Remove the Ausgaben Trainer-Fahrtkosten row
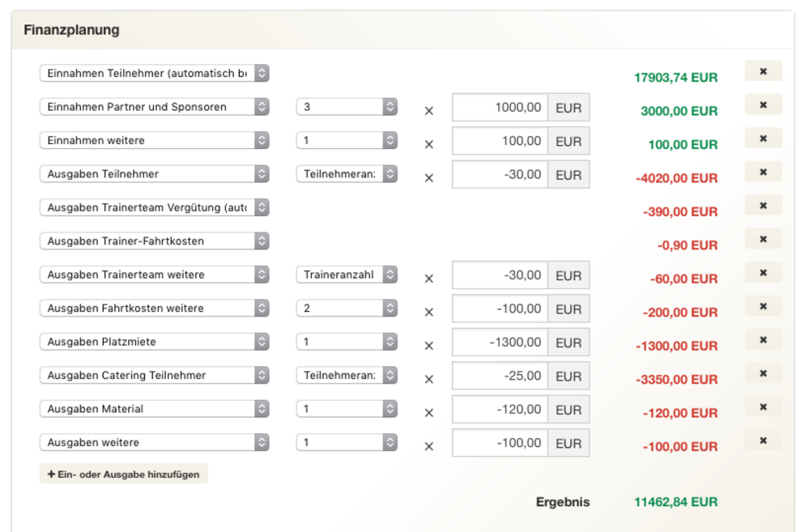Image resolution: width=810 pixels, height=532 pixels. pyautogui.click(x=763, y=240)
